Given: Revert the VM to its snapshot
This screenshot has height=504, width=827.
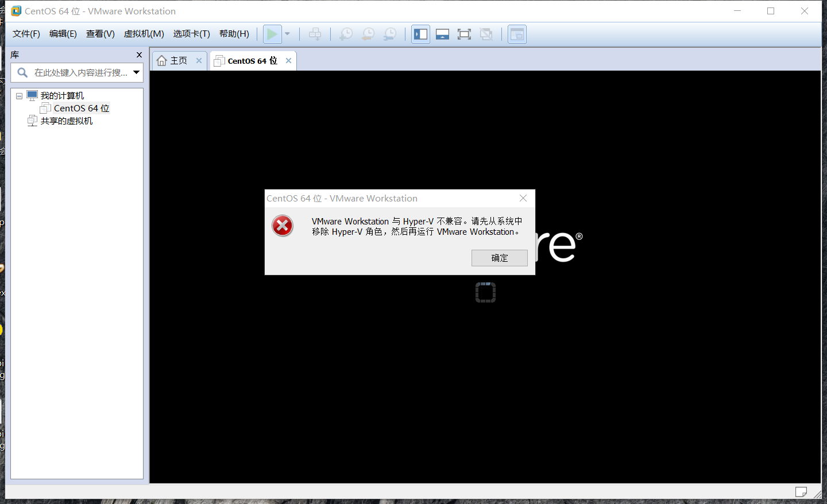Looking at the screenshot, I should pos(368,34).
